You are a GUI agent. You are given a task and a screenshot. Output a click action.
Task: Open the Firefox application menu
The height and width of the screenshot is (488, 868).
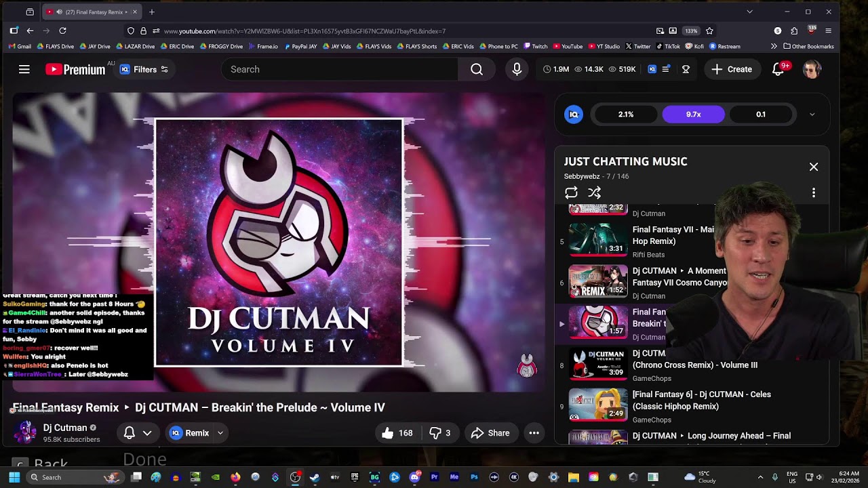coord(829,30)
